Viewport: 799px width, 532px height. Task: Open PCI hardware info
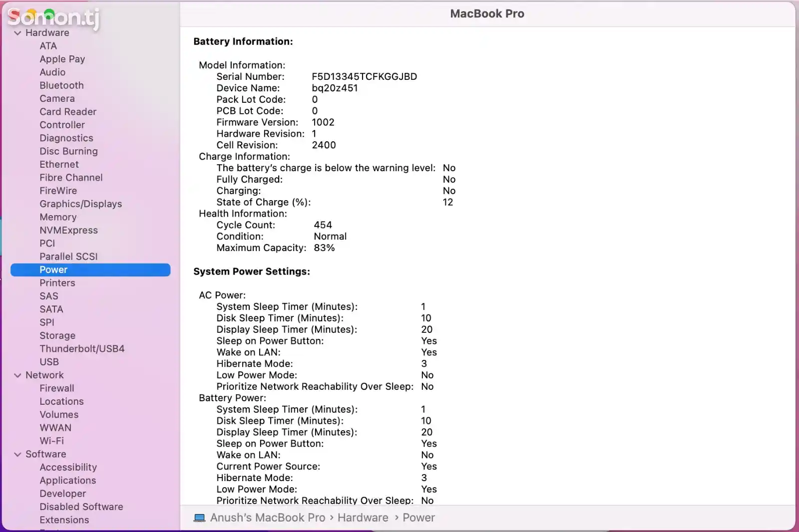pos(47,244)
